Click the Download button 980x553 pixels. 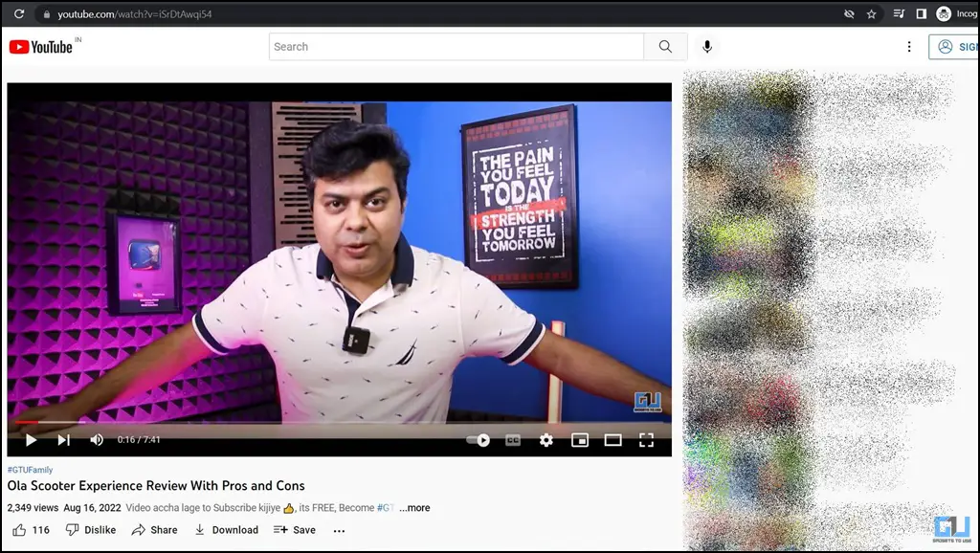226,530
